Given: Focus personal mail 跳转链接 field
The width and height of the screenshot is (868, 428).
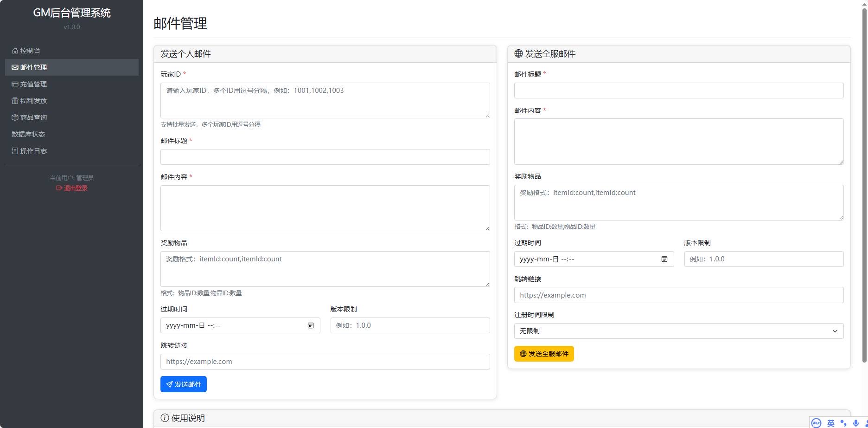Looking at the screenshot, I should point(325,362).
